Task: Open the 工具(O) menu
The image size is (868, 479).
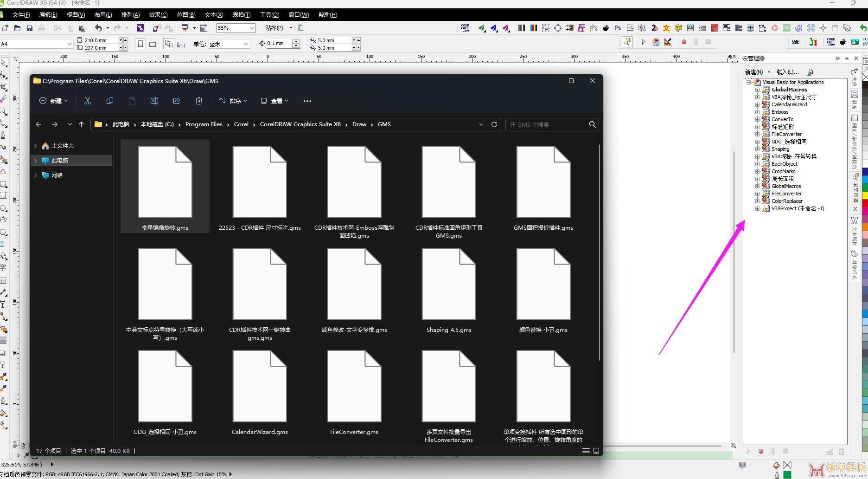Action: point(269,15)
